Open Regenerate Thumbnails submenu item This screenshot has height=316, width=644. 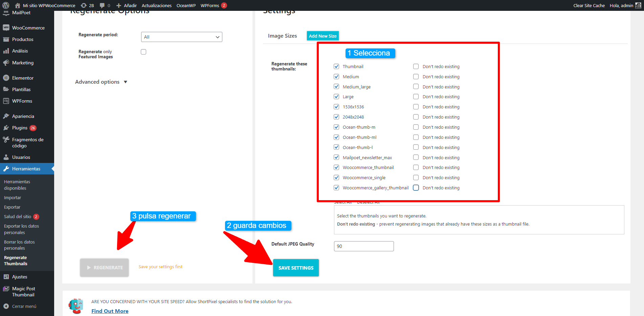click(x=16, y=261)
